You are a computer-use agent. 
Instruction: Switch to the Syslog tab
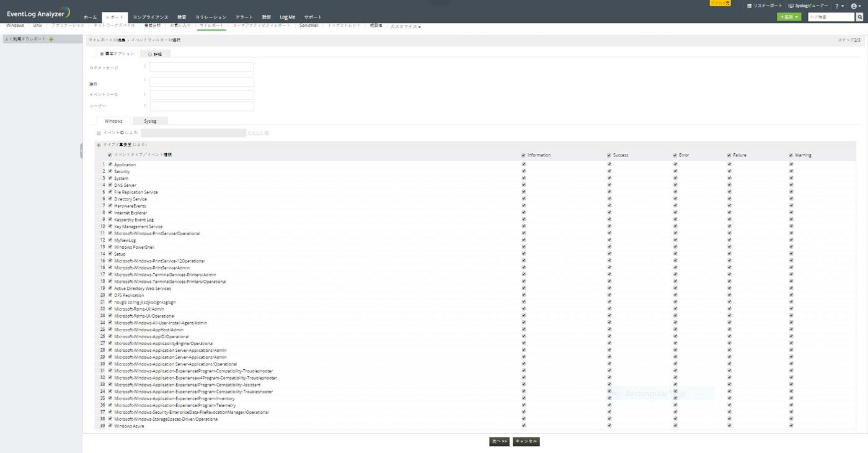pyautogui.click(x=150, y=121)
